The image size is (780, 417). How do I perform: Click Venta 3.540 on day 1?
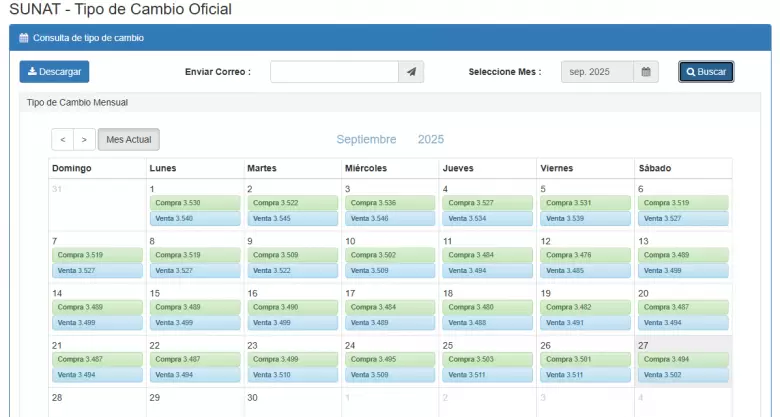tap(195, 218)
